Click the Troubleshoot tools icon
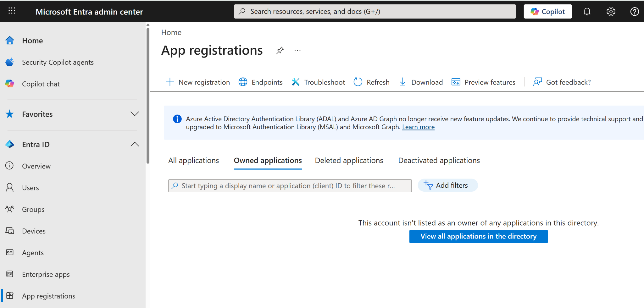The height and width of the screenshot is (308, 644). point(296,82)
